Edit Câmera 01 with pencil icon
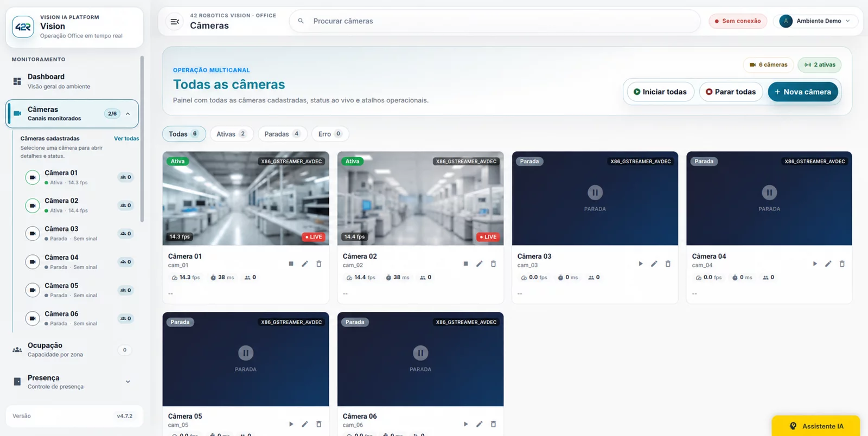 (305, 264)
